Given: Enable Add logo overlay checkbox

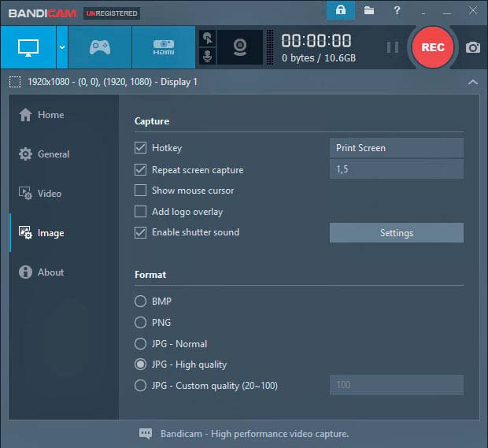Looking at the screenshot, I should (140, 212).
